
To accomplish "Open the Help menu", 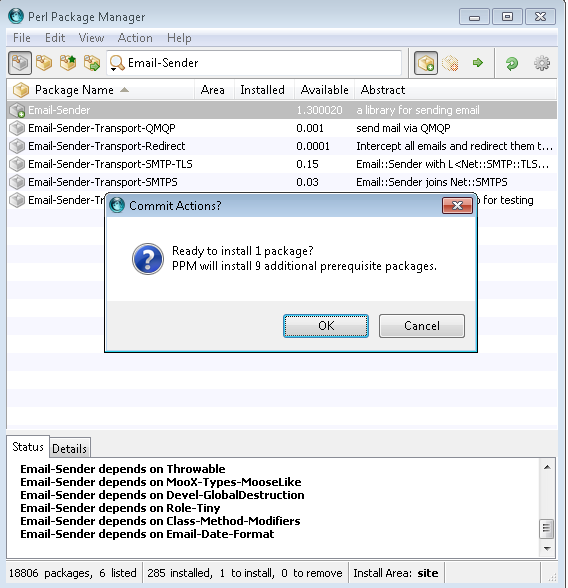I will click(179, 38).
